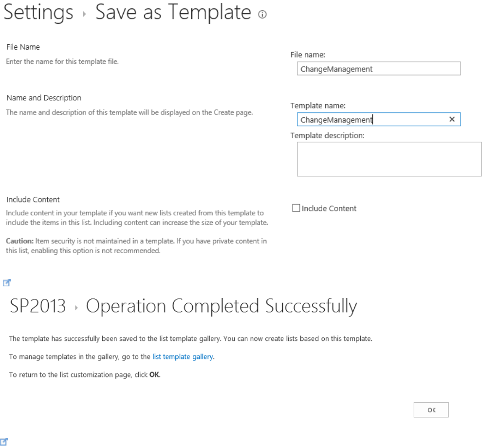Click the enlarge image icon below the OK button
498x448 pixels.
click(4, 442)
